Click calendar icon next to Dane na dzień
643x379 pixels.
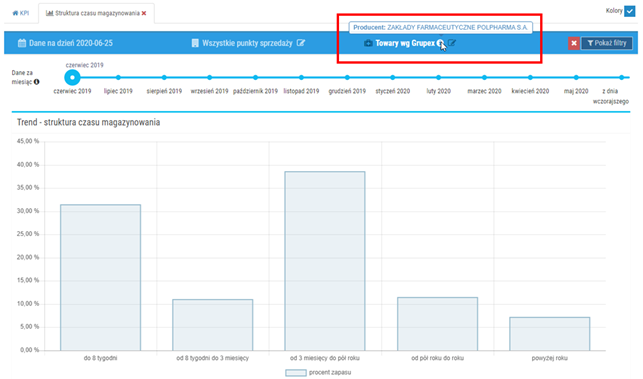click(x=22, y=43)
